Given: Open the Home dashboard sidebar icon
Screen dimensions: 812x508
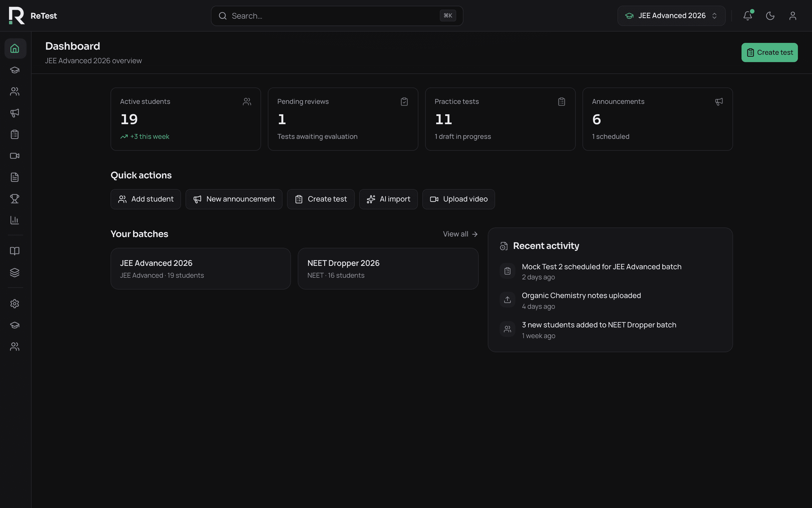Looking at the screenshot, I should [15, 48].
